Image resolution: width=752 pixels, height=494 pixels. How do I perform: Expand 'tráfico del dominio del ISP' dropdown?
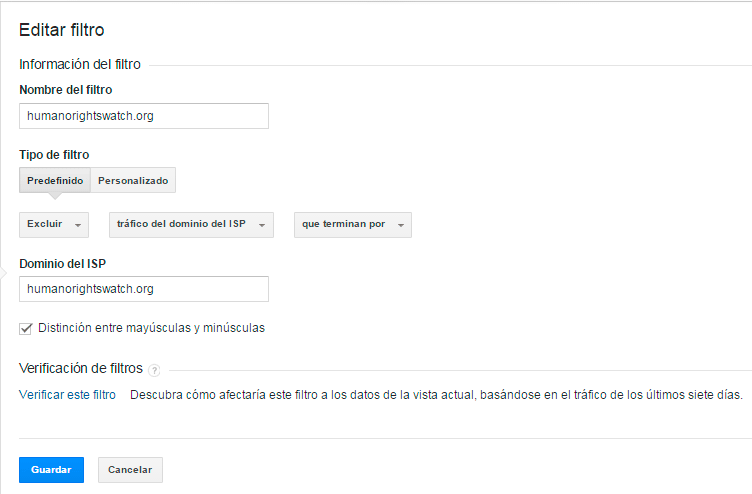click(191, 225)
